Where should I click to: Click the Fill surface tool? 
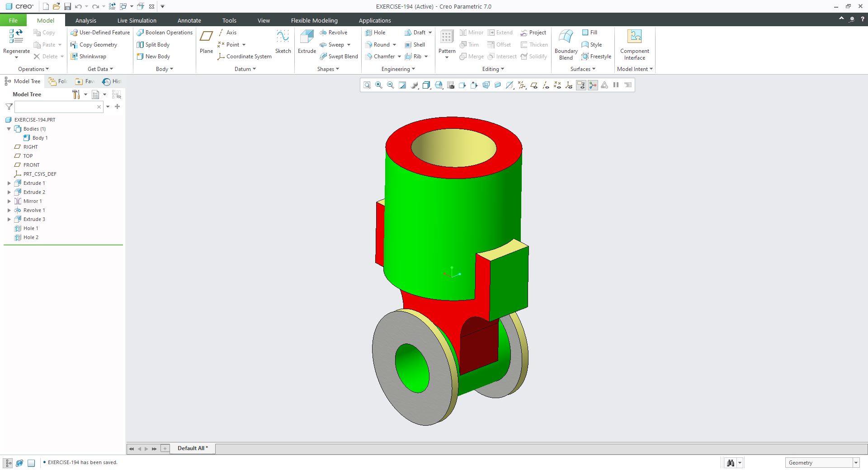pyautogui.click(x=590, y=33)
